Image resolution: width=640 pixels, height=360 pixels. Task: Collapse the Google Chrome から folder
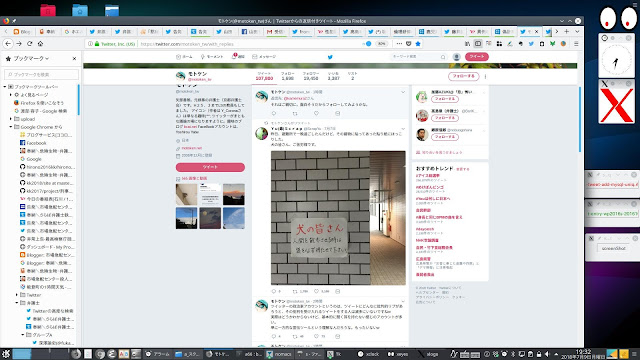(11, 127)
